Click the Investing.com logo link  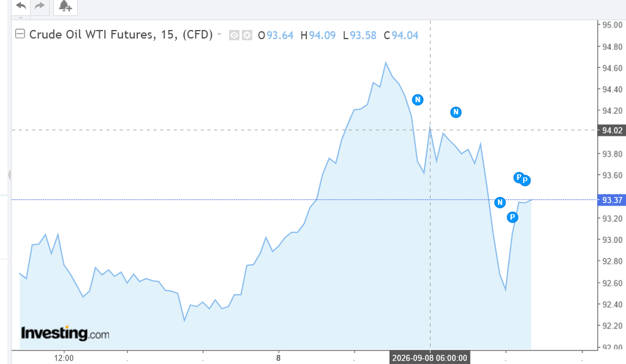(65, 333)
